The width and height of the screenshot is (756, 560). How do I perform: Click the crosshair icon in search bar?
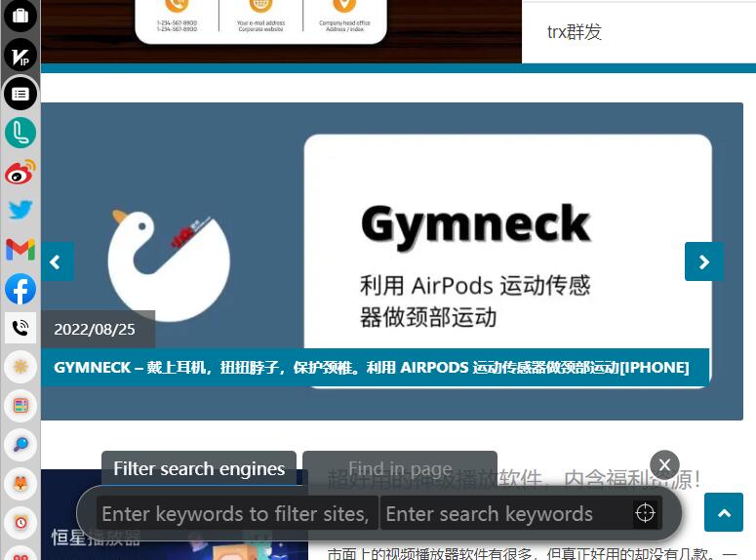pos(645,513)
